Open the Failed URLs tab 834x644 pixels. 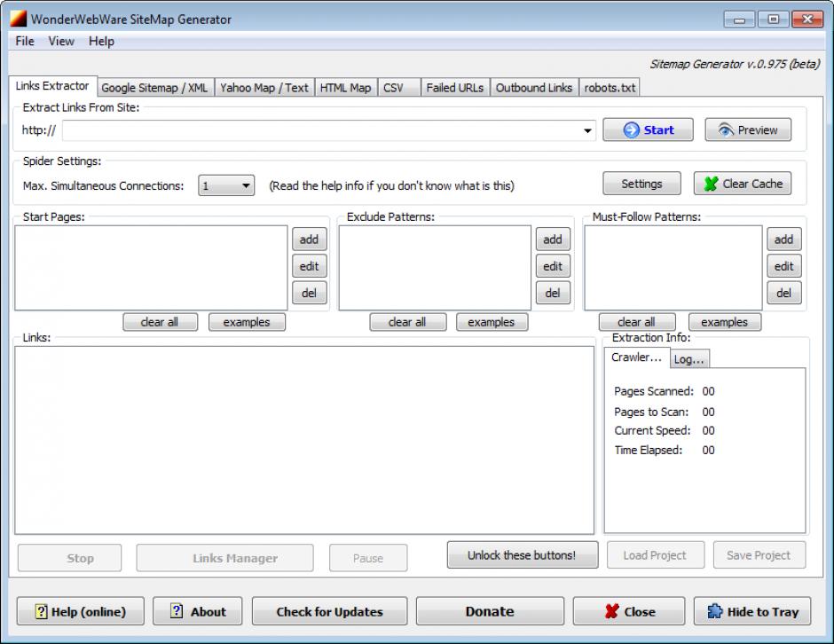455,88
